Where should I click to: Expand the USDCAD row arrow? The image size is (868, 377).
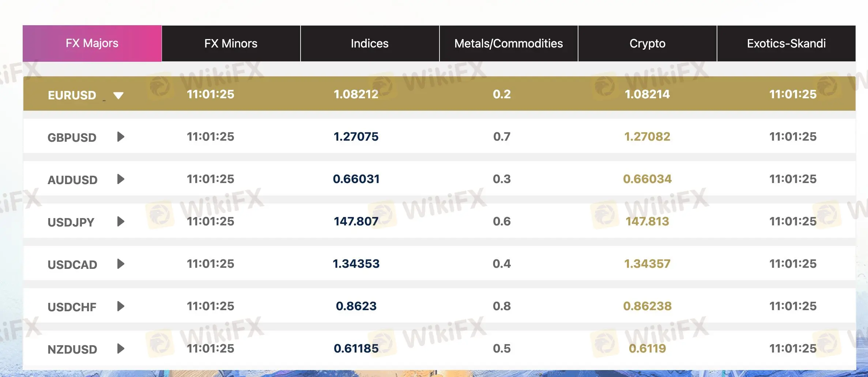[x=121, y=264]
